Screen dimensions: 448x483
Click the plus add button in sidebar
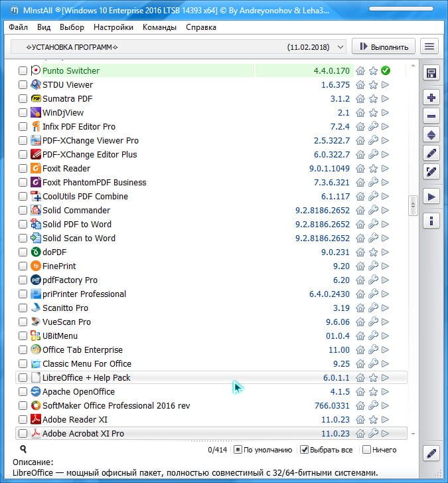431,98
